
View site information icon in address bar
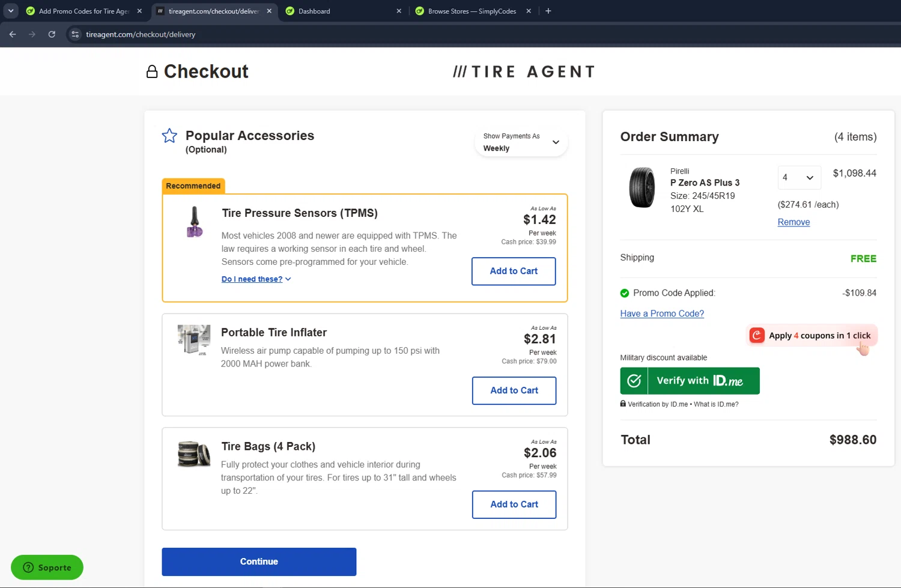point(75,34)
